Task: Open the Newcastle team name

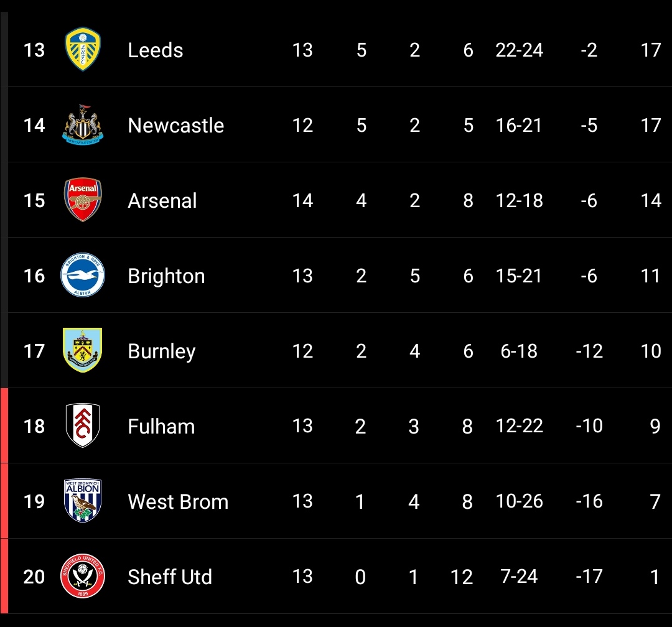Action: (x=176, y=126)
